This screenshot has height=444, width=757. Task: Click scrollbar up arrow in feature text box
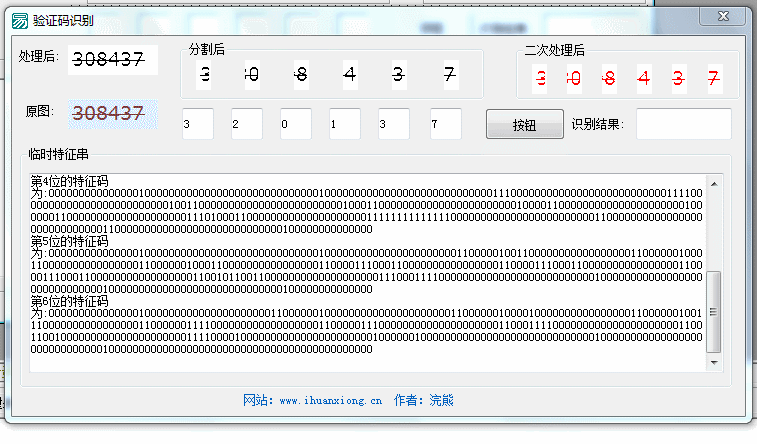click(x=714, y=184)
